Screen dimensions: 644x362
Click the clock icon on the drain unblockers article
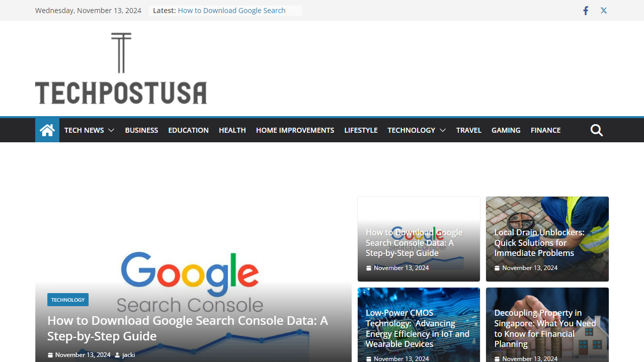point(497,267)
